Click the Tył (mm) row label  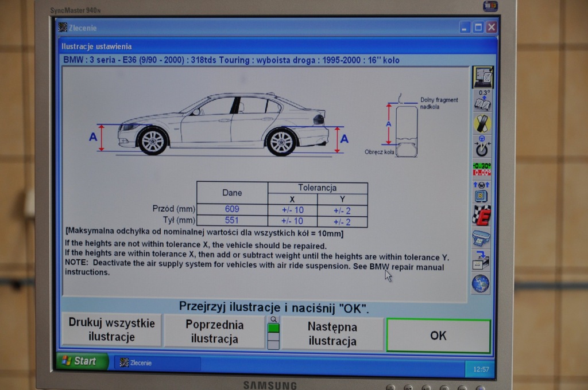click(x=179, y=220)
